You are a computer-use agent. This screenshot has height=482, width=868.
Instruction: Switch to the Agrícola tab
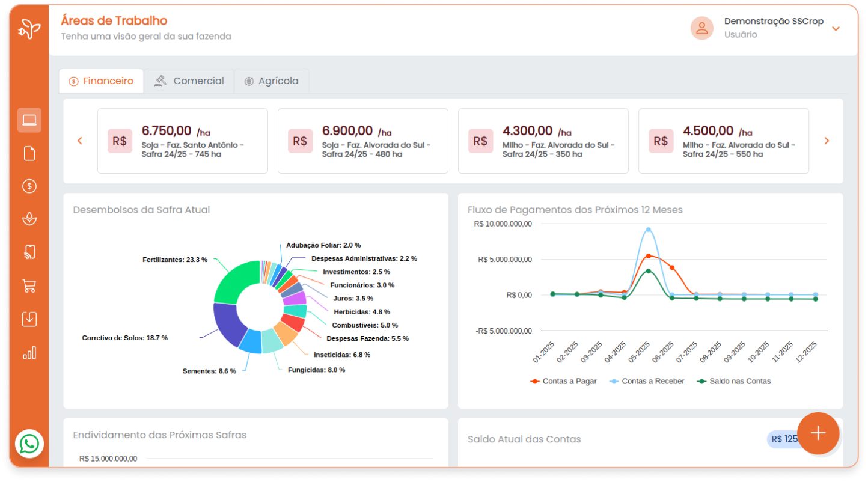(271, 81)
